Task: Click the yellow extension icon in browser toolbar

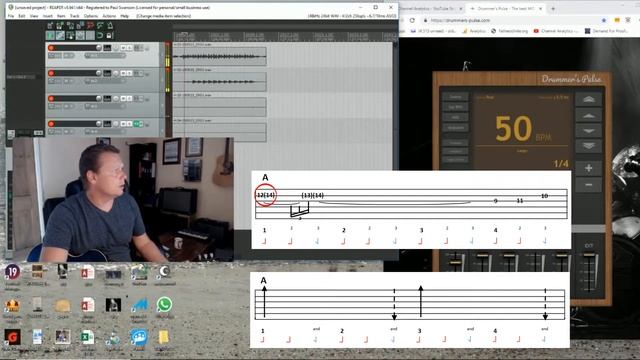Action: 617,20
